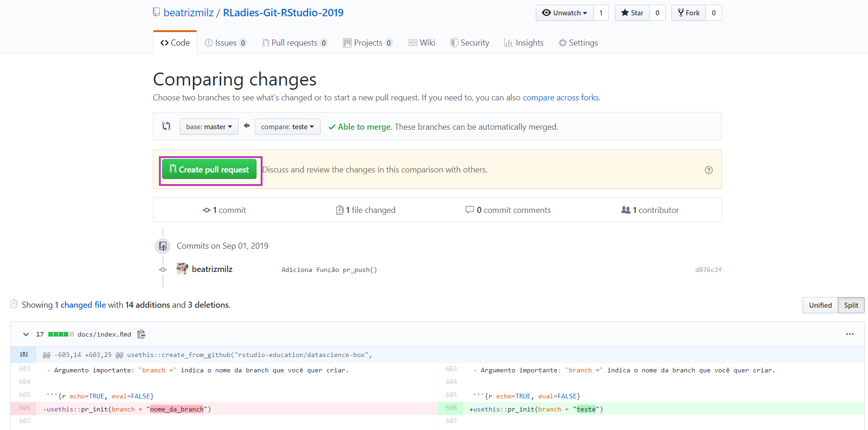Open the base: master branch dropdown
The image size is (868, 430).
point(209,126)
